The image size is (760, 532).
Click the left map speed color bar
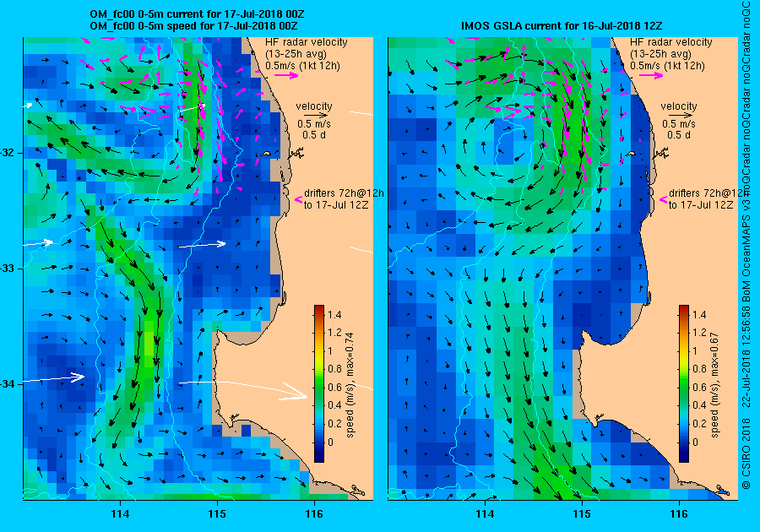pos(319,383)
